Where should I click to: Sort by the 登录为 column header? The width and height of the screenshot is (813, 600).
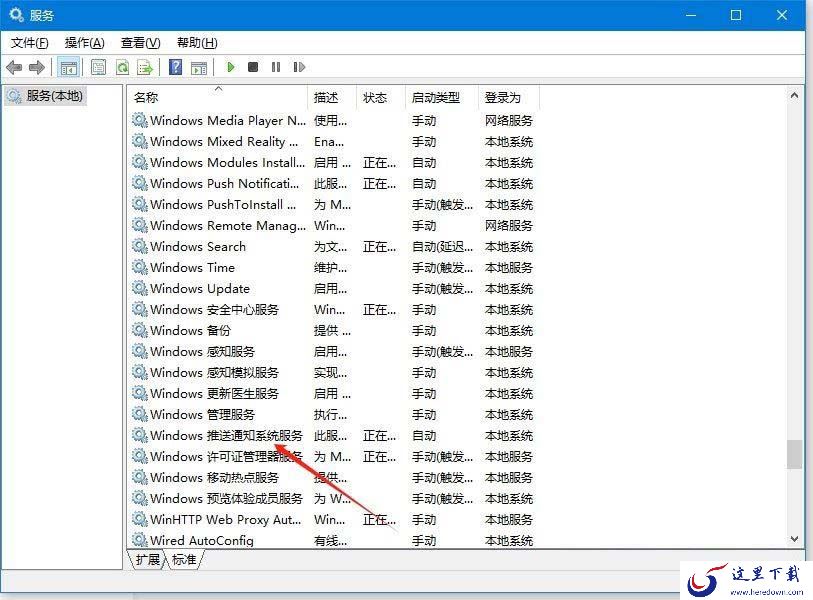click(x=509, y=97)
